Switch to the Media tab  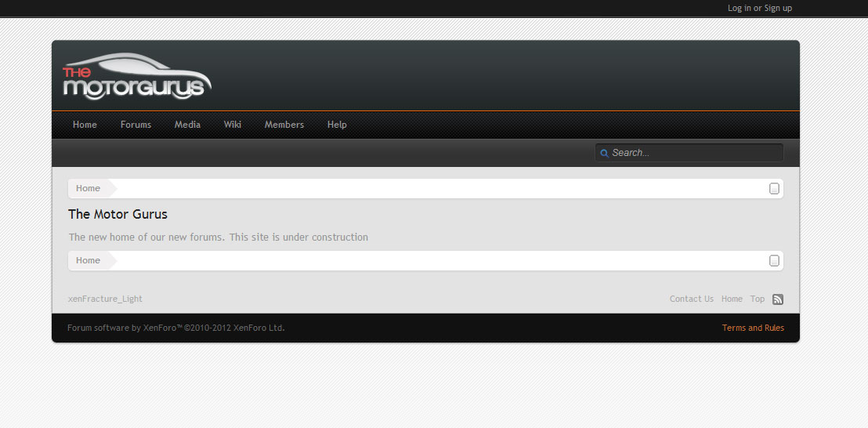(x=188, y=125)
